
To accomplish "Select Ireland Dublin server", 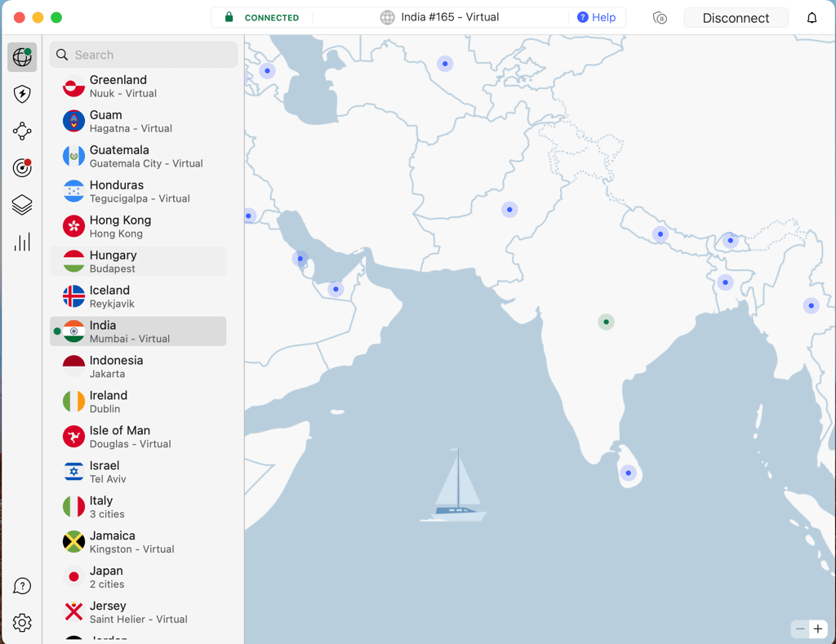I will [138, 402].
